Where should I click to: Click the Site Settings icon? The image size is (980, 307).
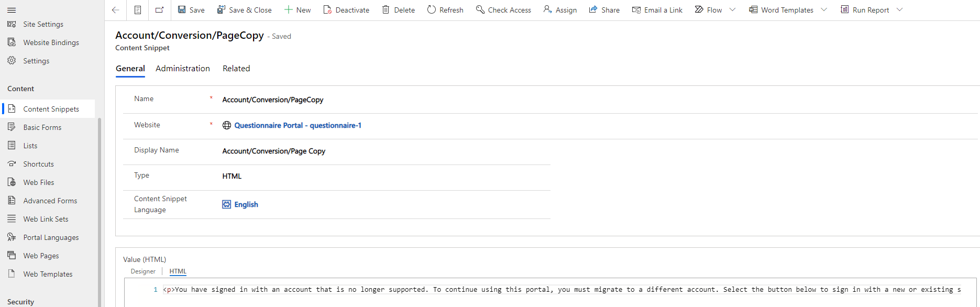12,24
